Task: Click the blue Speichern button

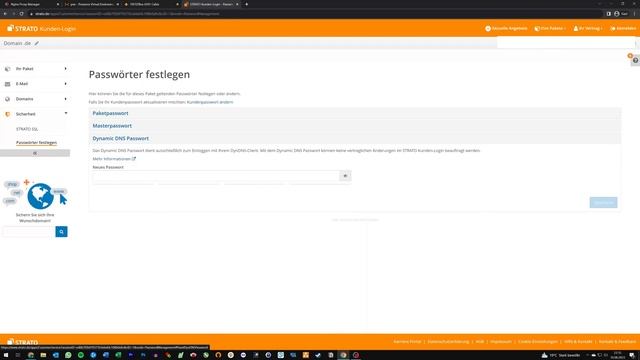Action: tap(603, 202)
